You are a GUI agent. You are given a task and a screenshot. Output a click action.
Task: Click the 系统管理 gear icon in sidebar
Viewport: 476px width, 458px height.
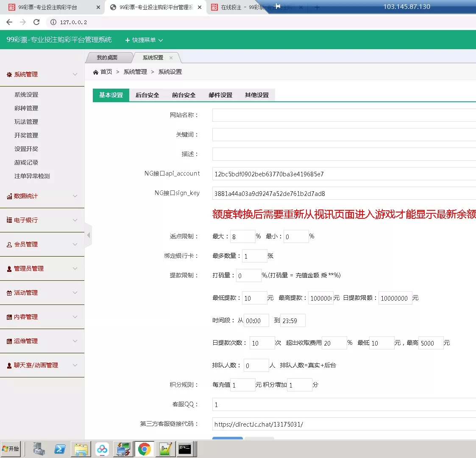10,74
